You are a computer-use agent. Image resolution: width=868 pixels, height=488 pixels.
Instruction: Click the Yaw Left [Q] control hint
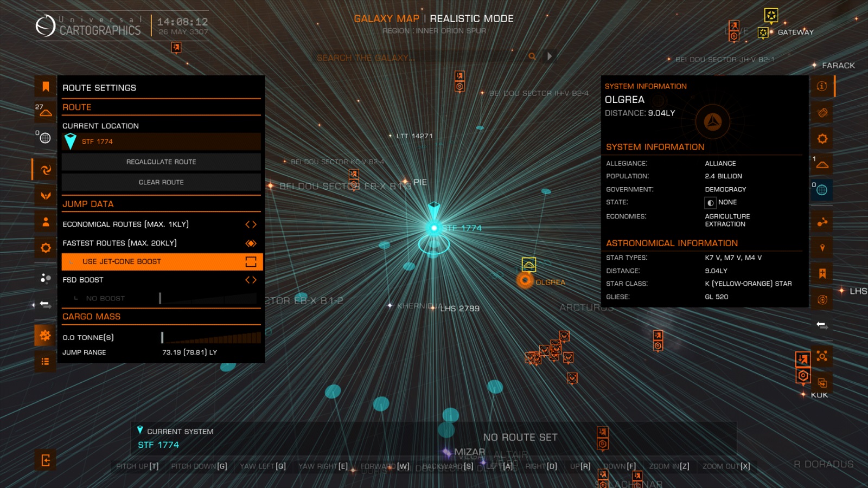click(263, 466)
